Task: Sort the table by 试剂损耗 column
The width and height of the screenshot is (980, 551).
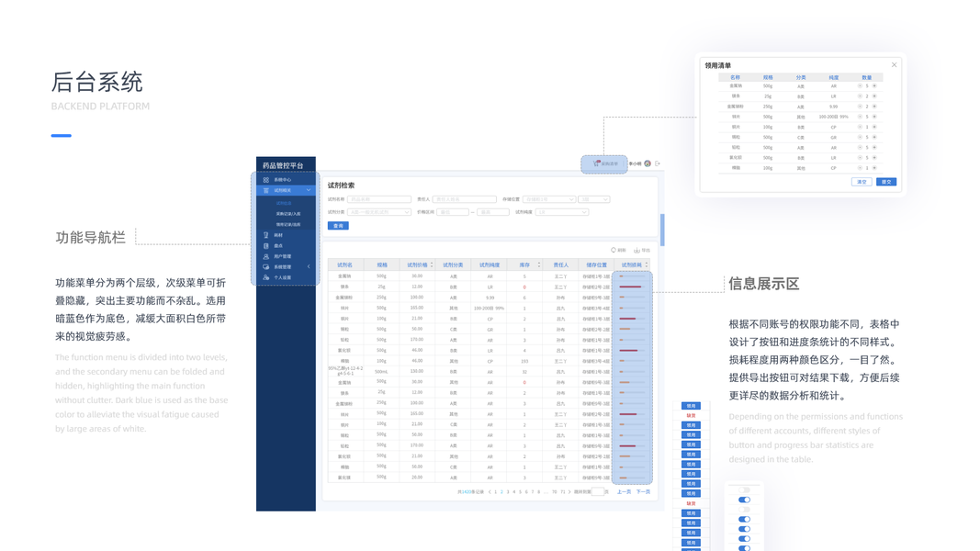Action: click(647, 264)
